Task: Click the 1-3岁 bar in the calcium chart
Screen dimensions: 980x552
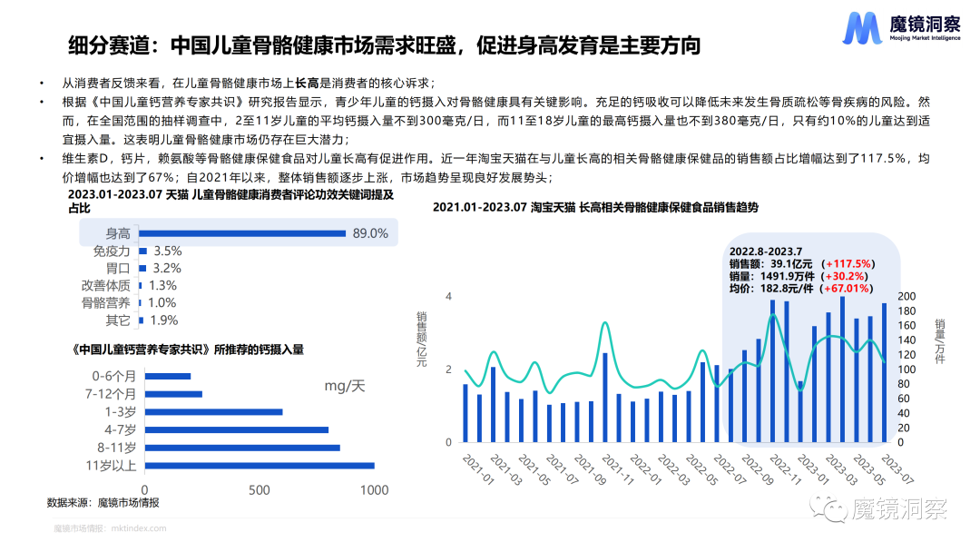Action: tap(214, 412)
